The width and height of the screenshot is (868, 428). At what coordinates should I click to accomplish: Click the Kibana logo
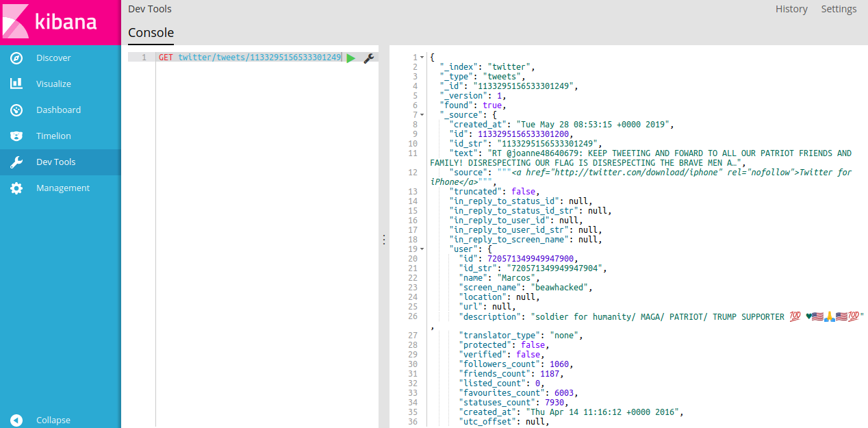(x=60, y=22)
